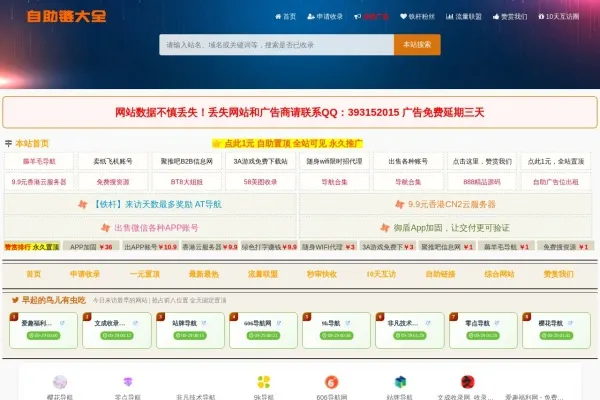
Task: Click the 卖纸飞机账号 grid link
Action: coord(113,161)
